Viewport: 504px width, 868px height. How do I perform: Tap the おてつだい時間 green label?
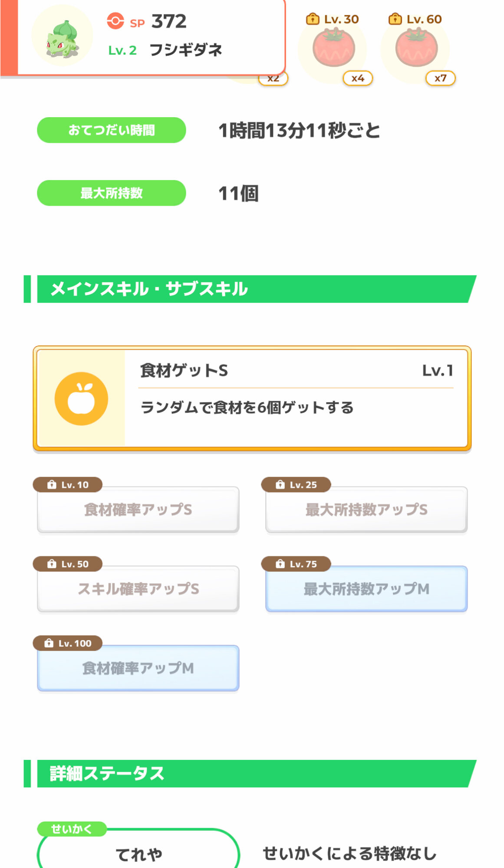(x=112, y=130)
